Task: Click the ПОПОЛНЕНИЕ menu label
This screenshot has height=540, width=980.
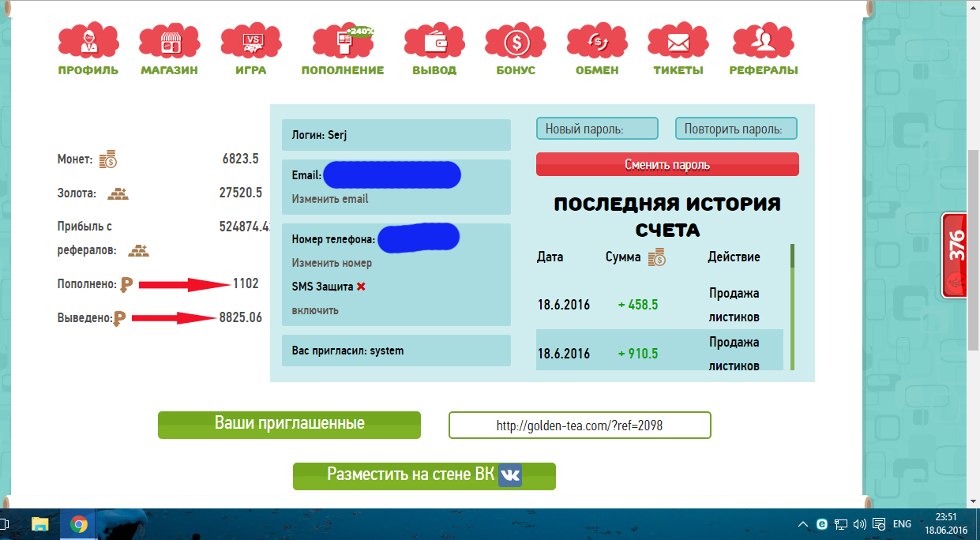Action: [343, 70]
